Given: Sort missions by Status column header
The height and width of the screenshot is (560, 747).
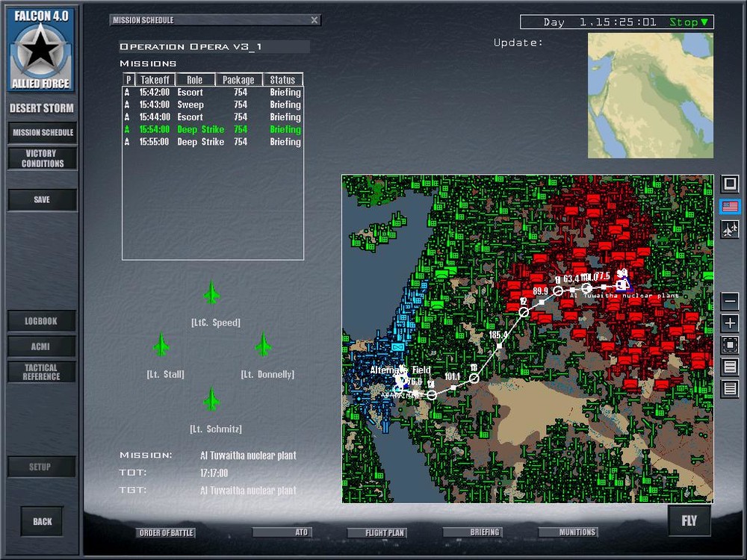Looking at the screenshot, I should (282, 80).
